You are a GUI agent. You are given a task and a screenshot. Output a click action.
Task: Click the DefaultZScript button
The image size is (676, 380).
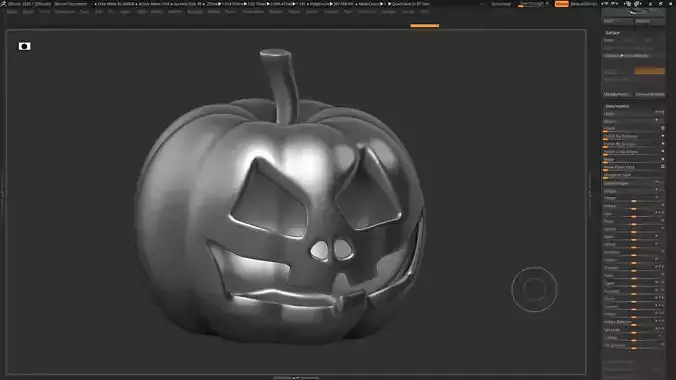(x=584, y=4)
